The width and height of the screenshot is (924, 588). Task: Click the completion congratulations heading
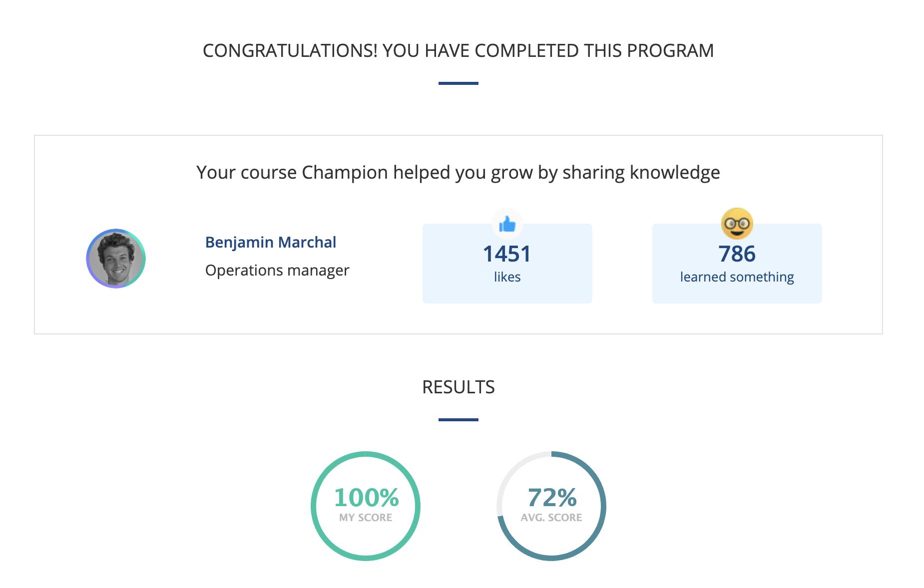(458, 50)
